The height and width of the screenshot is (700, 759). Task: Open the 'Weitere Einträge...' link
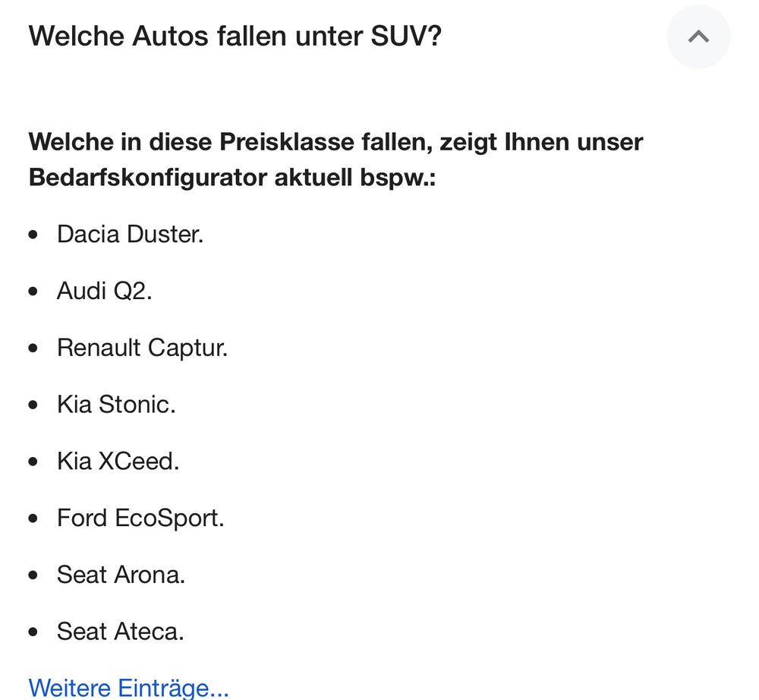click(x=128, y=687)
